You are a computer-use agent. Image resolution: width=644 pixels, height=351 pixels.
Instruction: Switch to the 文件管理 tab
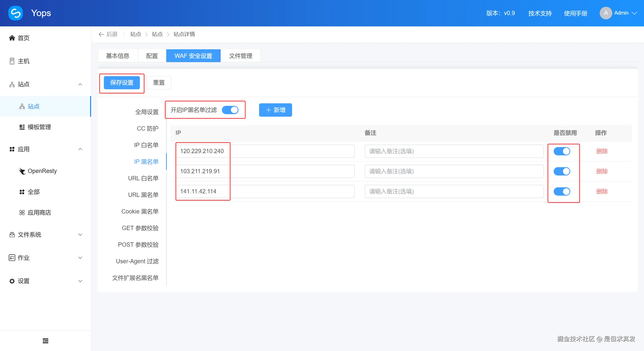(240, 56)
